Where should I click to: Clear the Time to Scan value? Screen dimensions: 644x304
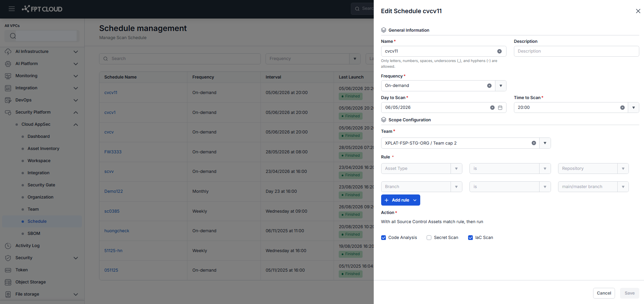coord(622,108)
